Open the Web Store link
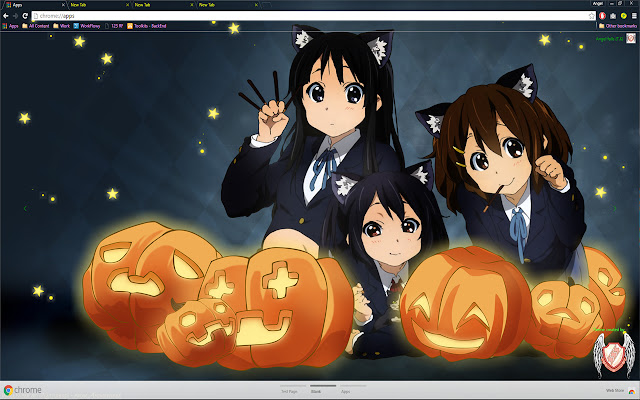Image resolution: width=640 pixels, height=400 pixels. tap(615, 391)
